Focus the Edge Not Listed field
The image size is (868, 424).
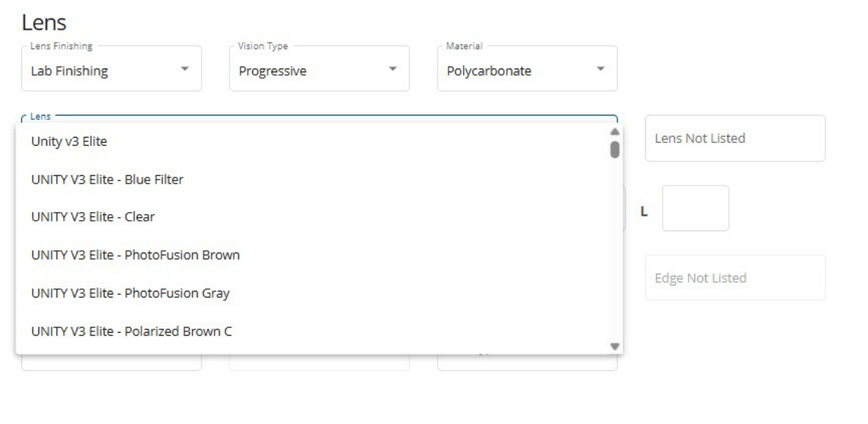point(734,278)
